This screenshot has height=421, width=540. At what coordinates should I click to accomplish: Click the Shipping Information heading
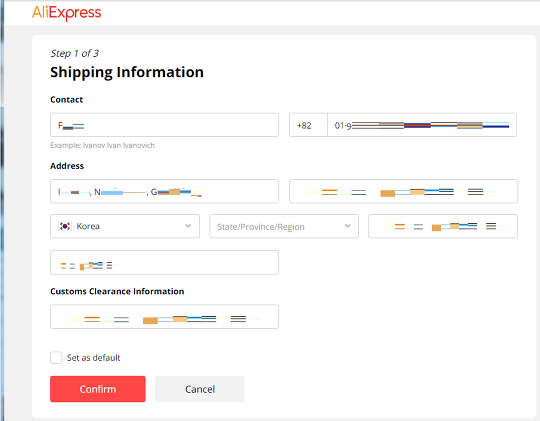pos(127,72)
